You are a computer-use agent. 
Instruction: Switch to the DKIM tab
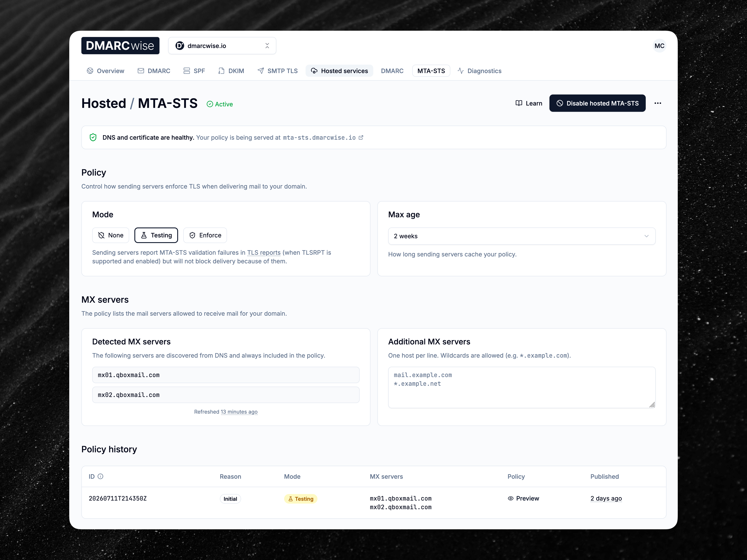[231, 71]
